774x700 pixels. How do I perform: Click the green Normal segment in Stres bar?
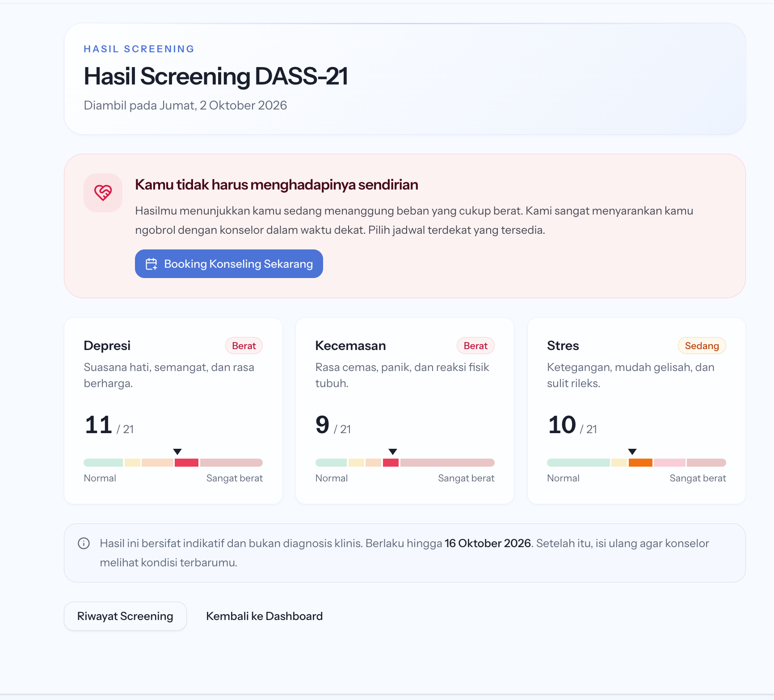(578, 463)
